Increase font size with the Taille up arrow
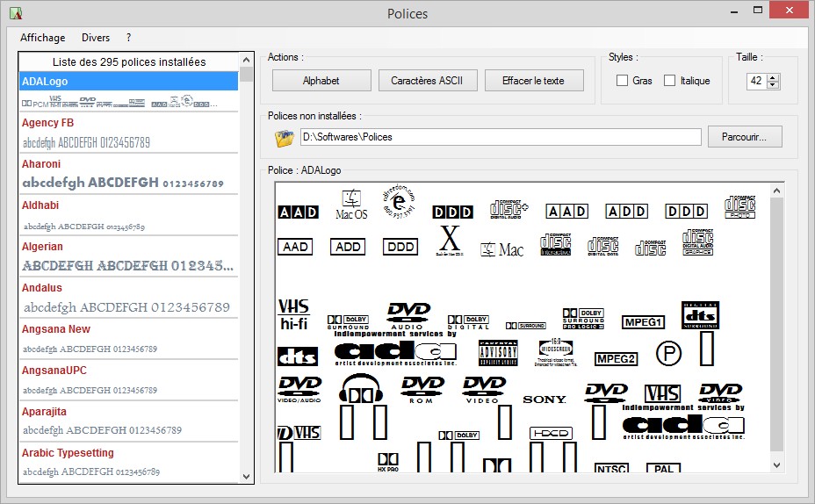The width and height of the screenshot is (815, 504). coord(773,77)
